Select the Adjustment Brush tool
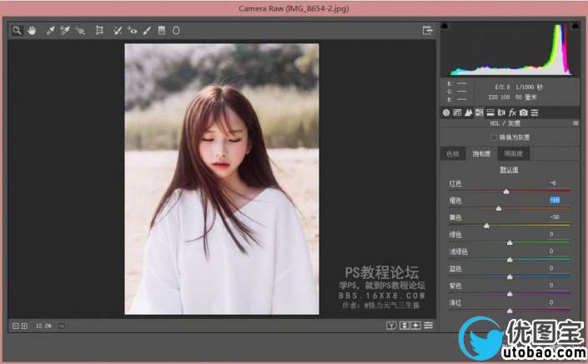This screenshot has width=588, height=364. [147, 30]
